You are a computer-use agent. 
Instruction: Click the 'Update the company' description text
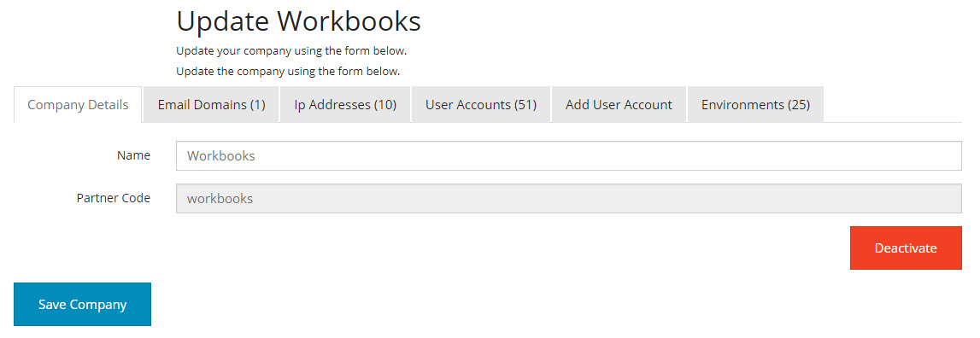tap(288, 71)
